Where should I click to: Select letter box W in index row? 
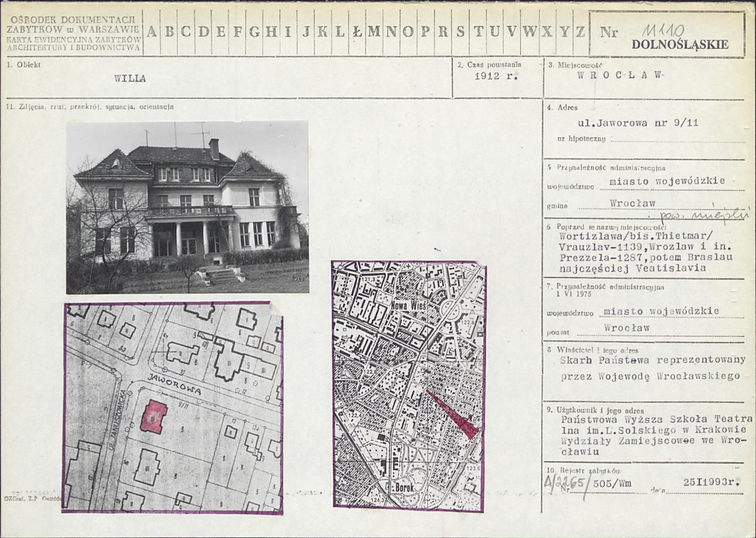click(x=530, y=32)
